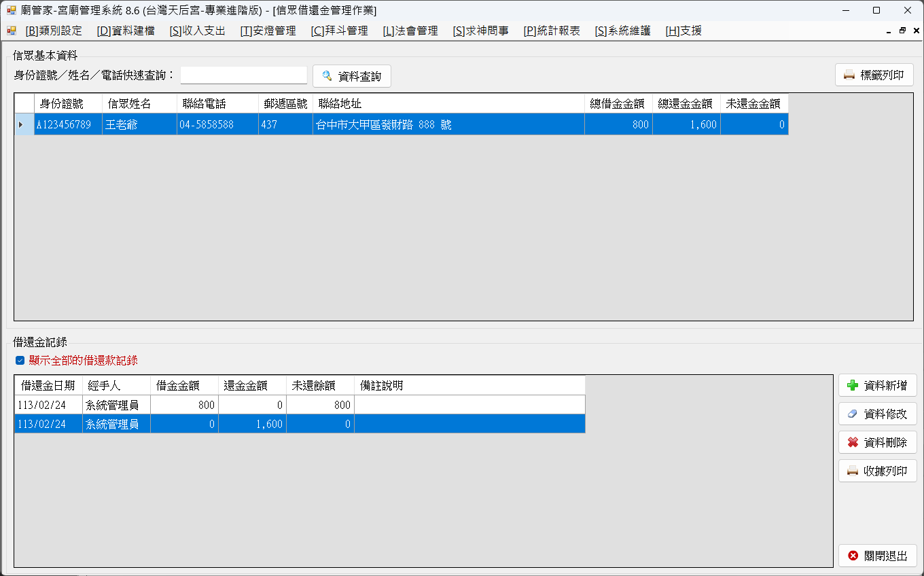
Task: Click the child window icon in menu bar
Action: (x=11, y=31)
